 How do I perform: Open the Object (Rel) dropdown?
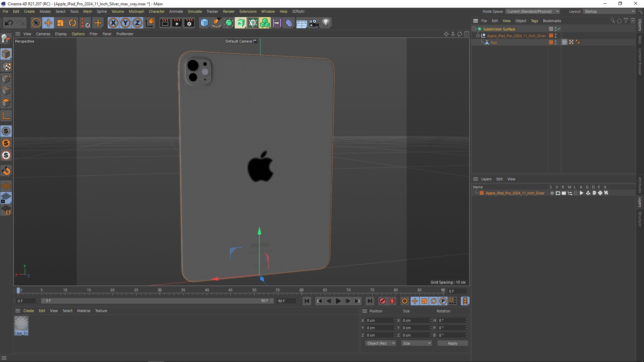tap(381, 343)
